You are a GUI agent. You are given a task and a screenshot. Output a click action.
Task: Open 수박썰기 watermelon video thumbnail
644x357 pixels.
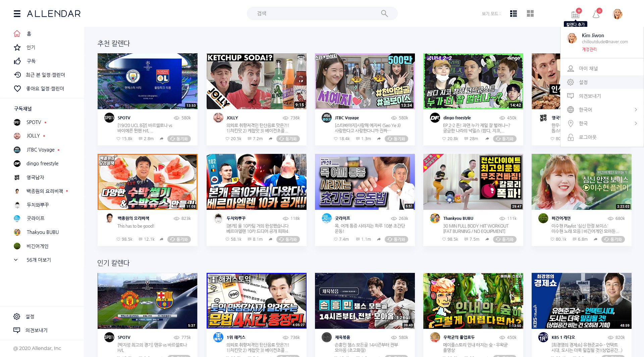pyautogui.click(x=148, y=182)
